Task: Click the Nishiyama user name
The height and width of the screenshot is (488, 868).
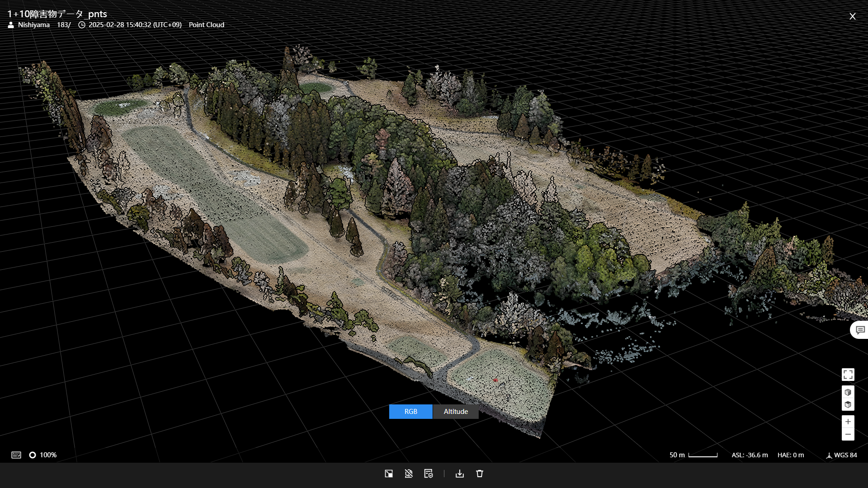Action: click(x=33, y=25)
